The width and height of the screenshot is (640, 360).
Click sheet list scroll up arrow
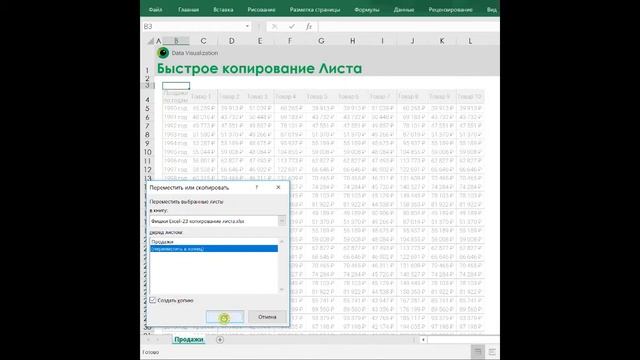click(282, 242)
